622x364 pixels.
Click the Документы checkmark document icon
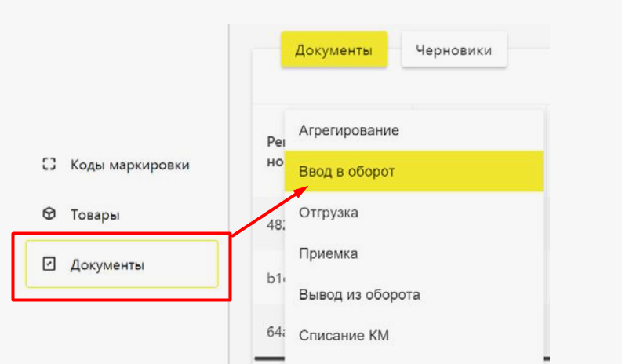49,265
